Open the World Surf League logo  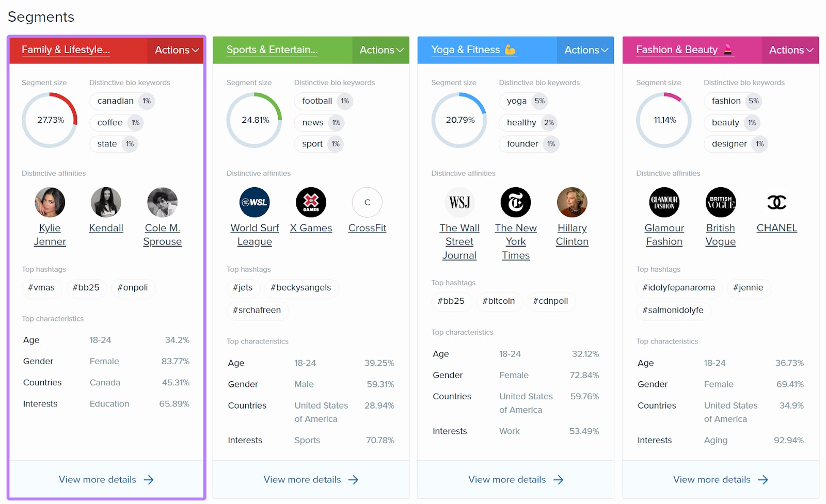click(x=255, y=202)
